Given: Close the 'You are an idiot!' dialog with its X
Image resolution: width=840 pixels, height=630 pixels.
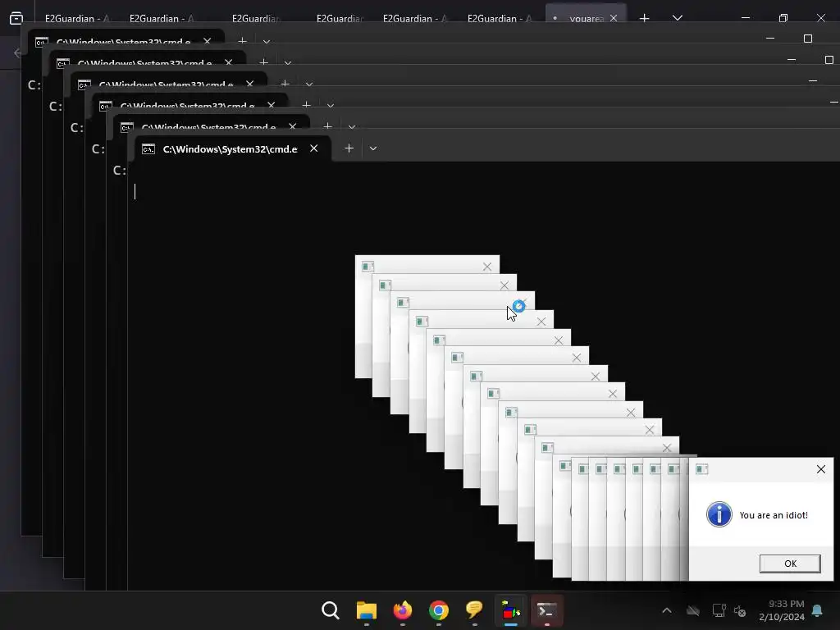Looking at the screenshot, I should pos(820,469).
